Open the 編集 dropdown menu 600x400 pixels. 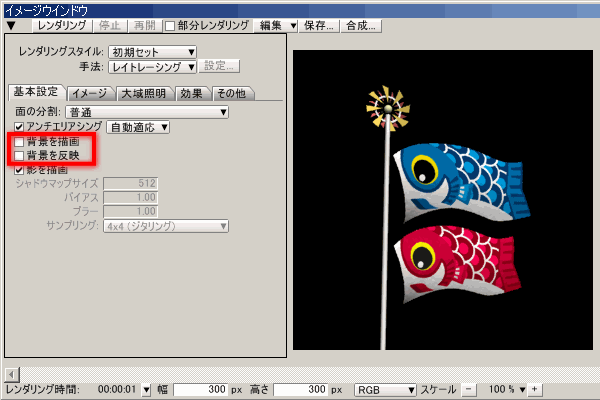(x=276, y=26)
